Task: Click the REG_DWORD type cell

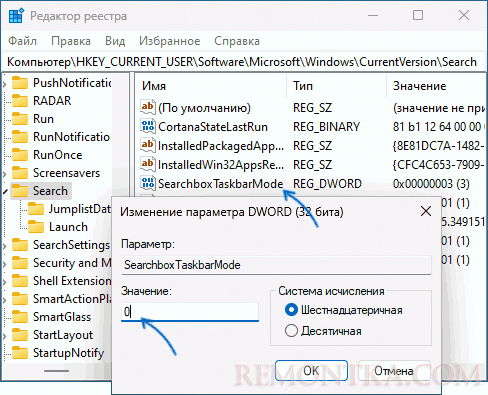Action: (x=327, y=184)
